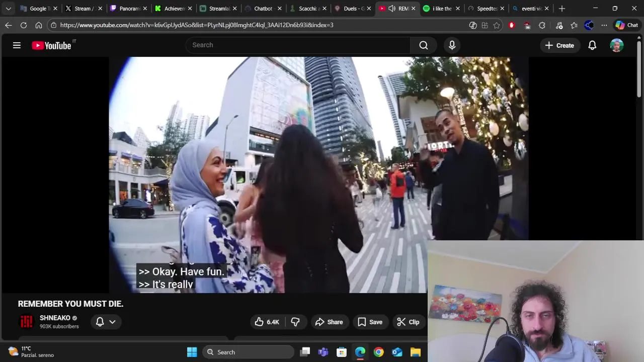Click the 903K subscribers text

click(59, 327)
